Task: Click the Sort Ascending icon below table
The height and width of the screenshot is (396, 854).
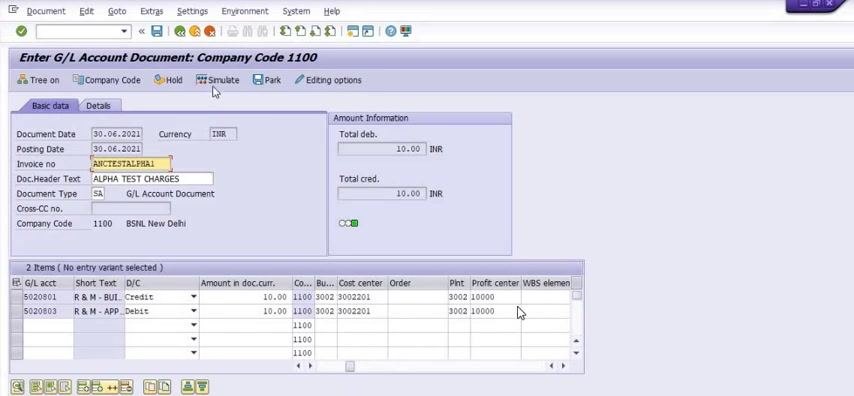Action: 188,387
